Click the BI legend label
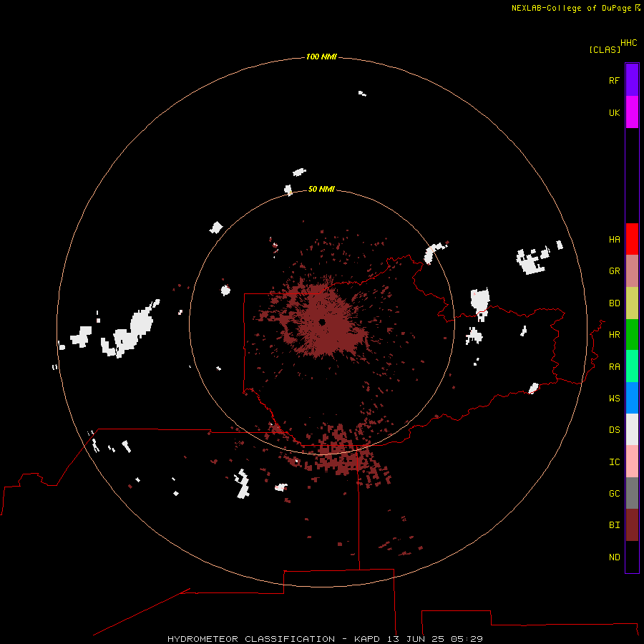 [x=614, y=525]
